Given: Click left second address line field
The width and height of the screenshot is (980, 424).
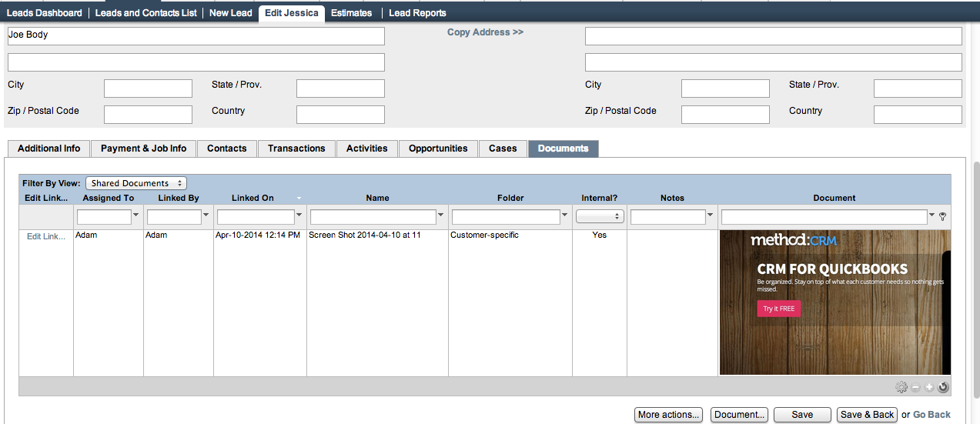Looking at the screenshot, I should 196,62.
